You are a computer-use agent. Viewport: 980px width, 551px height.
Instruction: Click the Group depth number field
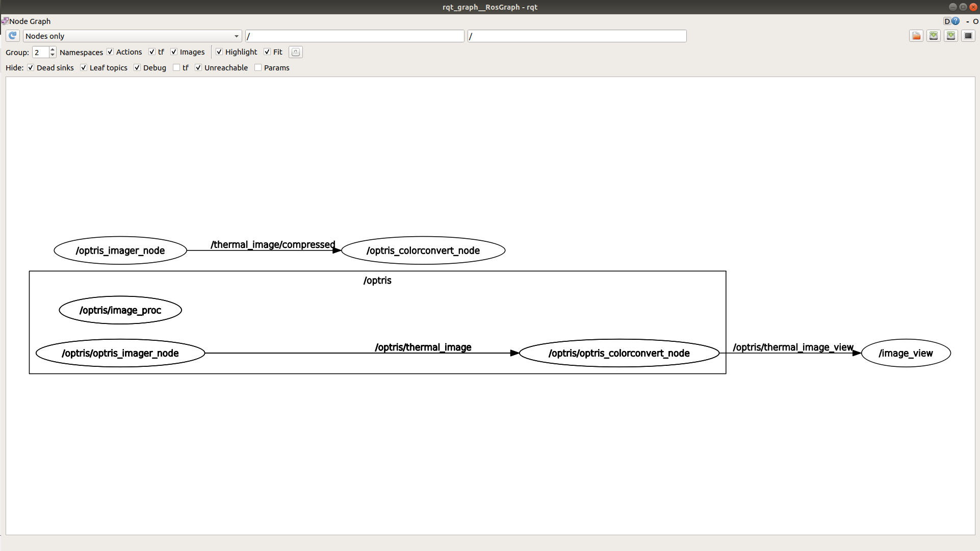(41, 52)
